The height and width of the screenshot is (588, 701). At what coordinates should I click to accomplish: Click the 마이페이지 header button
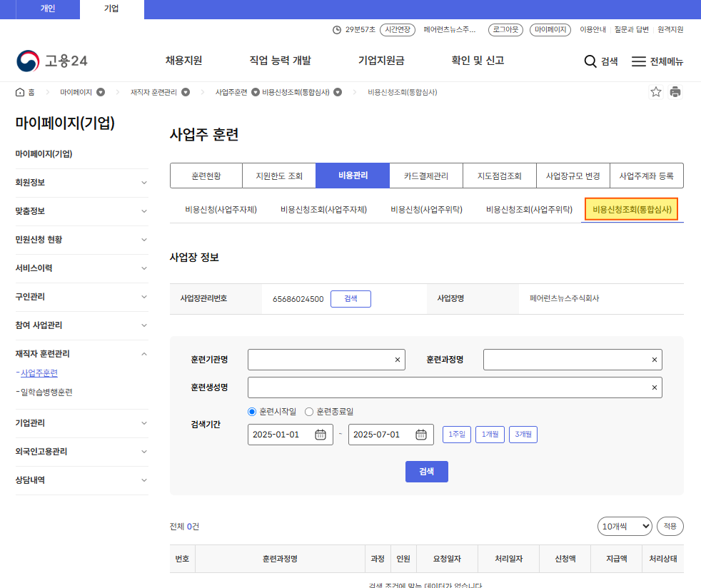[550, 29]
